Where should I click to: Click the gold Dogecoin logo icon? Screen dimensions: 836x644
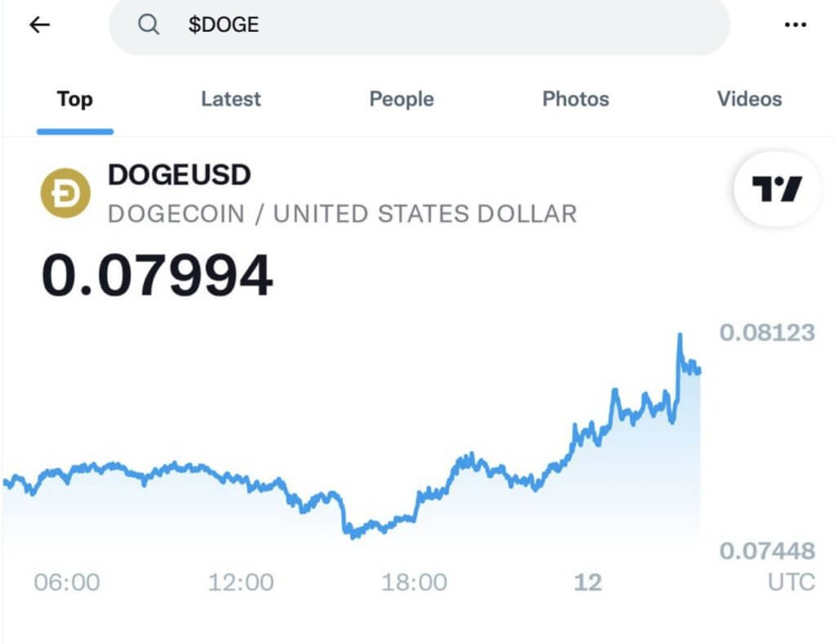65,192
